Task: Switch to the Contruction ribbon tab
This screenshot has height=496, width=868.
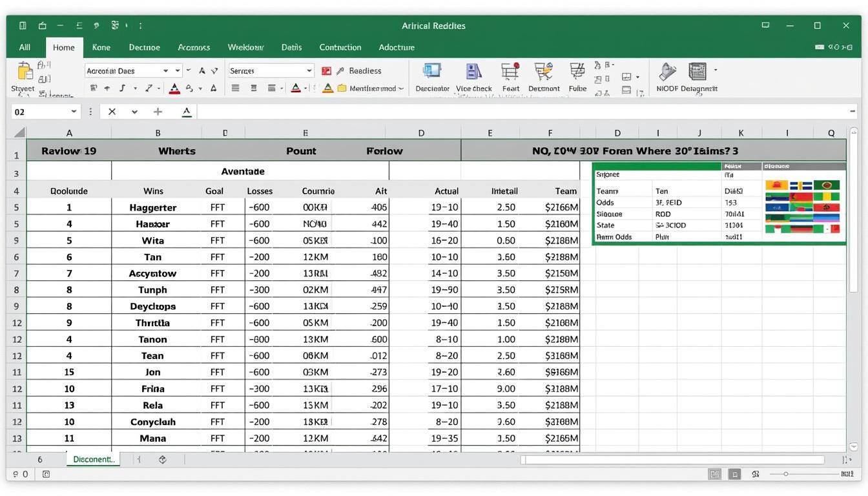Action: pos(340,47)
